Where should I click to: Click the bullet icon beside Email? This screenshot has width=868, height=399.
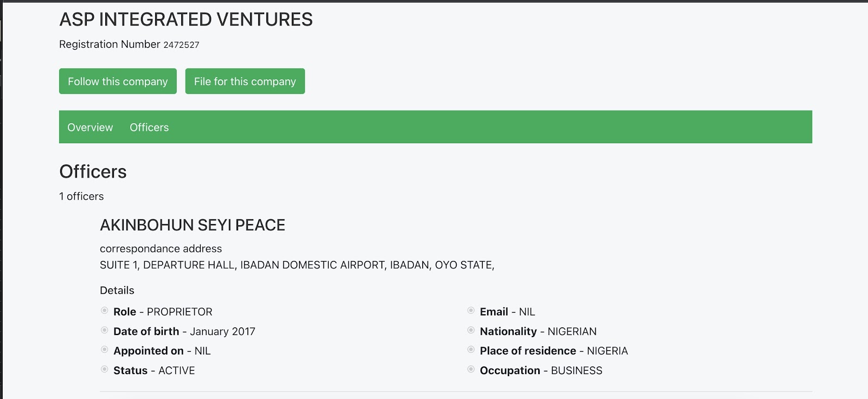(x=471, y=311)
